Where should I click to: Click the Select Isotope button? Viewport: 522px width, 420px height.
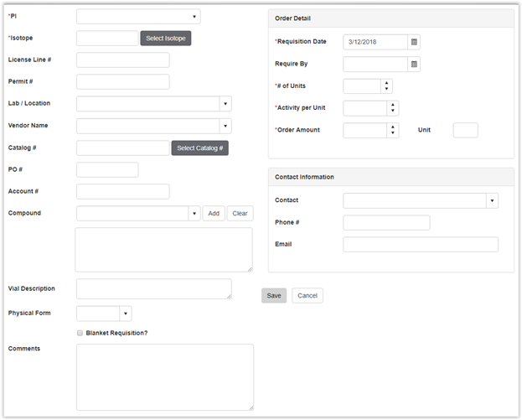click(166, 39)
